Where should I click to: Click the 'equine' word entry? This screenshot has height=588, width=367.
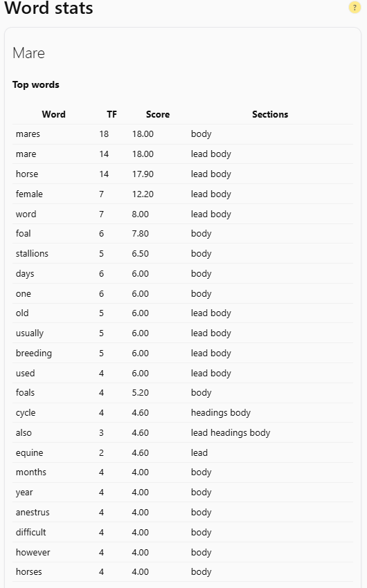coord(29,453)
